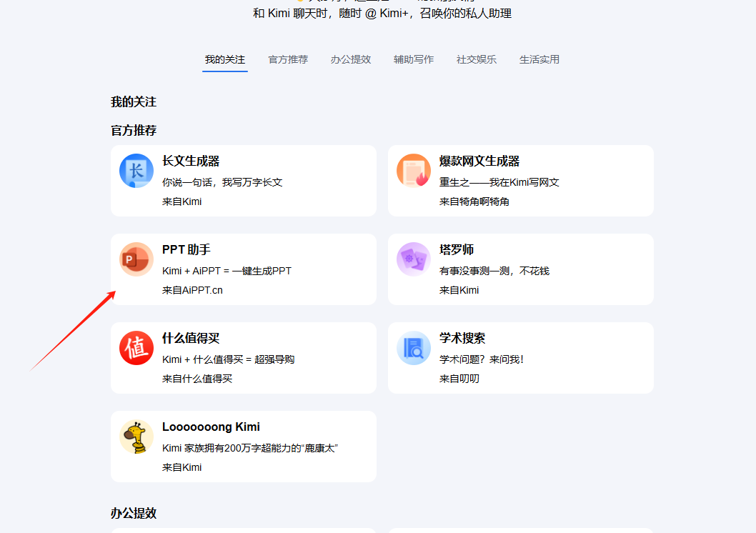756x533 pixels.
Task: Click the 来自AiPPT.cn source text
Action: point(192,290)
